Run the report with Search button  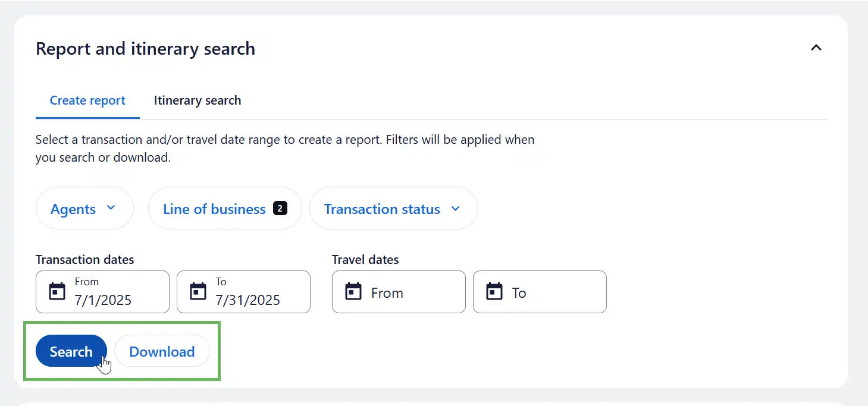(x=71, y=351)
